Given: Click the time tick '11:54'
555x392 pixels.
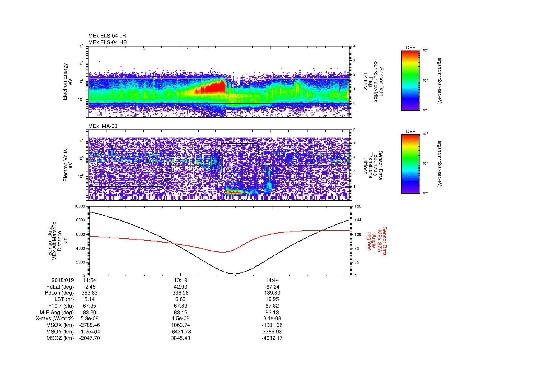Looking at the screenshot, I should (90, 280).
